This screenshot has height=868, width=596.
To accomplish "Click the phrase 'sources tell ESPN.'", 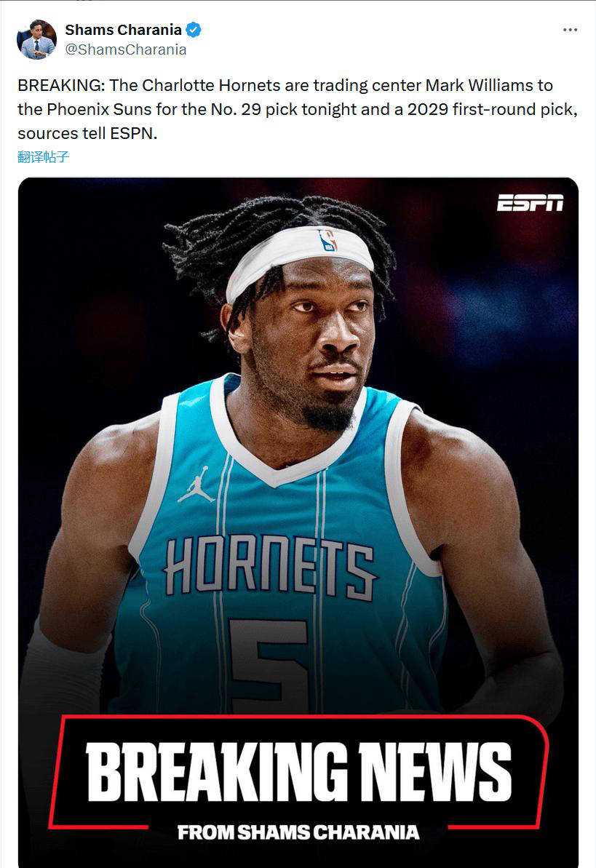I will point(87,133).
